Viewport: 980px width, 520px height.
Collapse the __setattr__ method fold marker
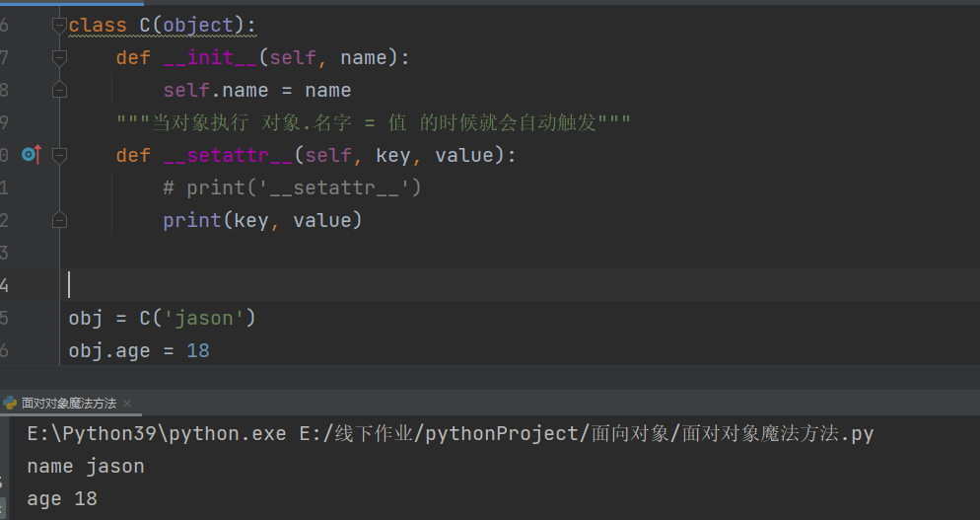(59, 155)
